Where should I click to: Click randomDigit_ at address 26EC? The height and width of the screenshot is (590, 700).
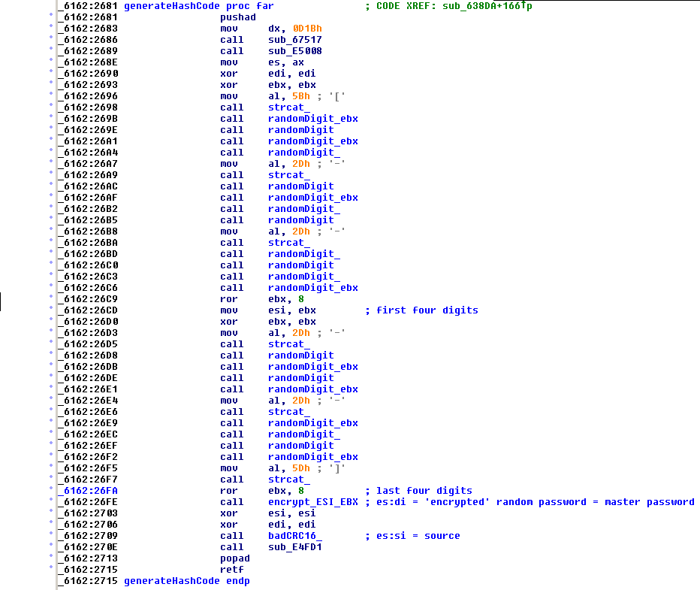click(304, 434)
